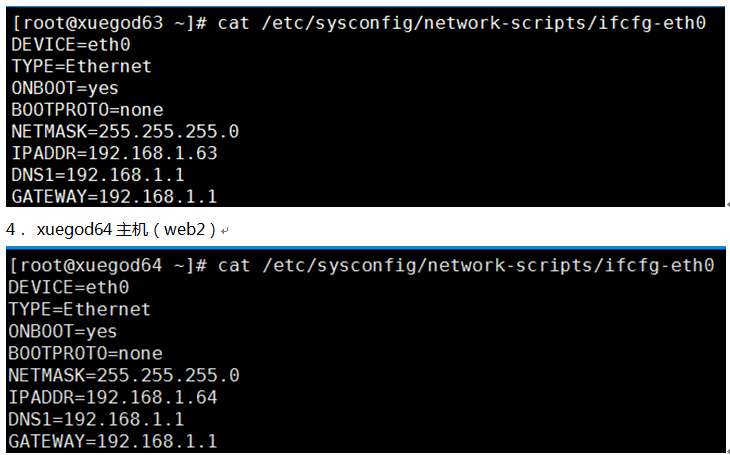This screenshot has height=455, width=730.
Task: Click the xuegod64 cat command line
Action: pos(361,265)
